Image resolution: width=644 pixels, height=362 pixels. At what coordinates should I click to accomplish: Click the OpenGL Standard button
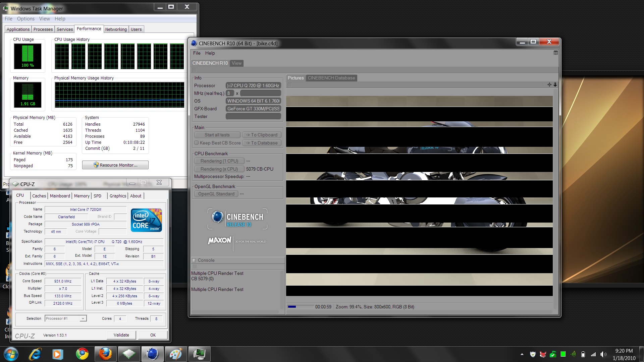[x=216, y=194]
